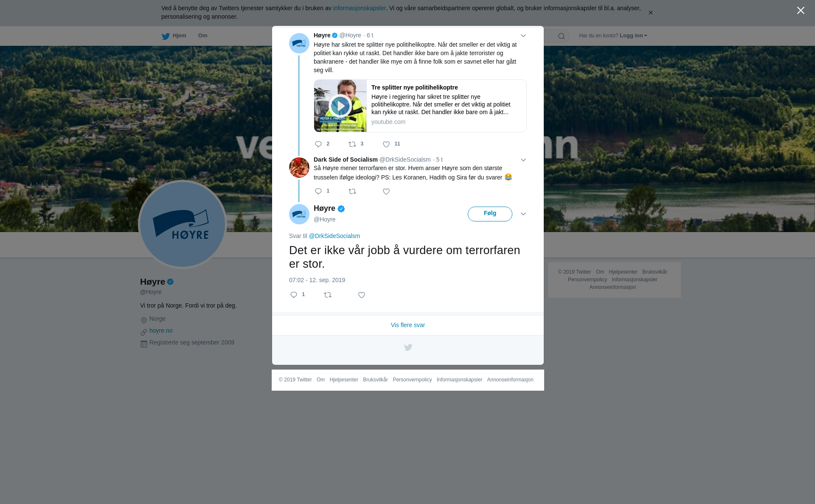Retweet the Høyre helicopter tweet

click(352, 144)
